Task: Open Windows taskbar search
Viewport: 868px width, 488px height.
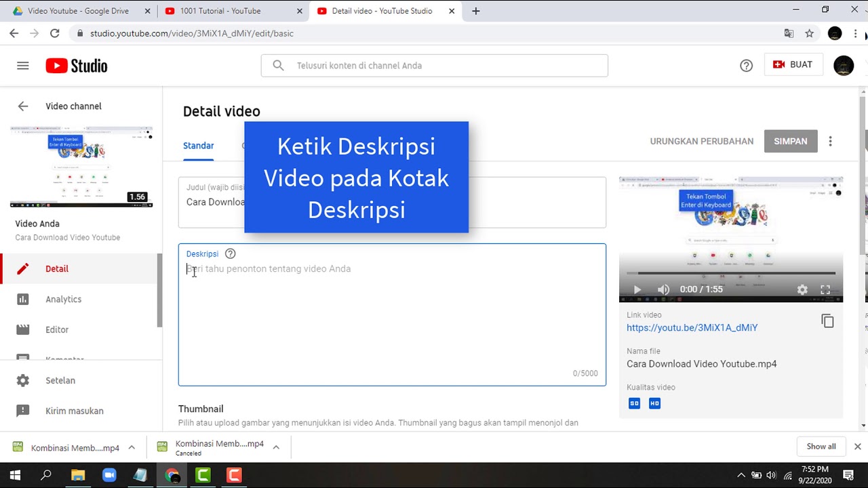Action: click(x=46, y=475)
